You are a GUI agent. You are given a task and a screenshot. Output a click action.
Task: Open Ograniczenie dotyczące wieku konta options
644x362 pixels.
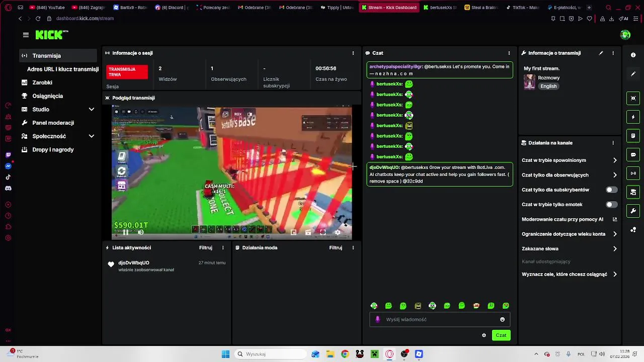(569, 234)
